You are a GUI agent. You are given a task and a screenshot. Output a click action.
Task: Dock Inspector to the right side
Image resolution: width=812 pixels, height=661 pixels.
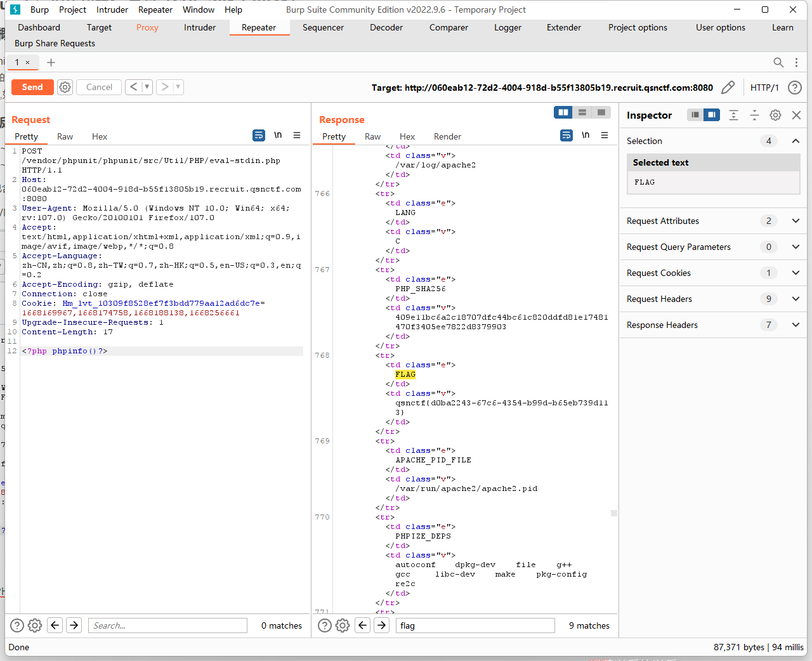(x=712, y=115)
